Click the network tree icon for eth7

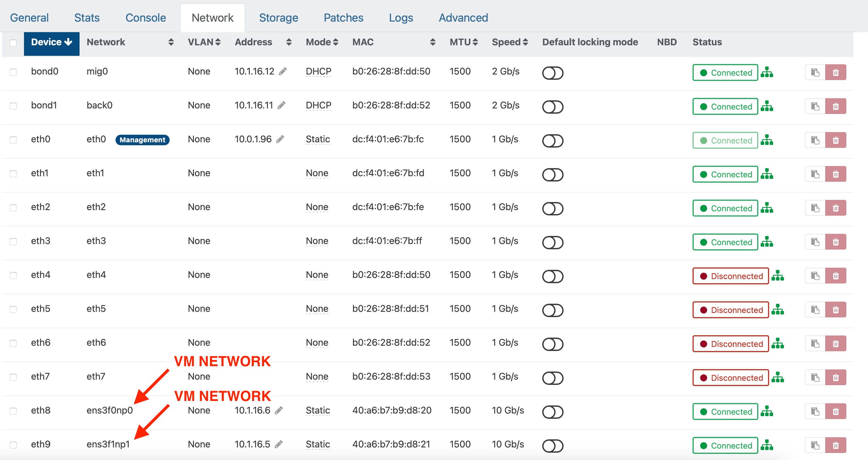(778, 378)
